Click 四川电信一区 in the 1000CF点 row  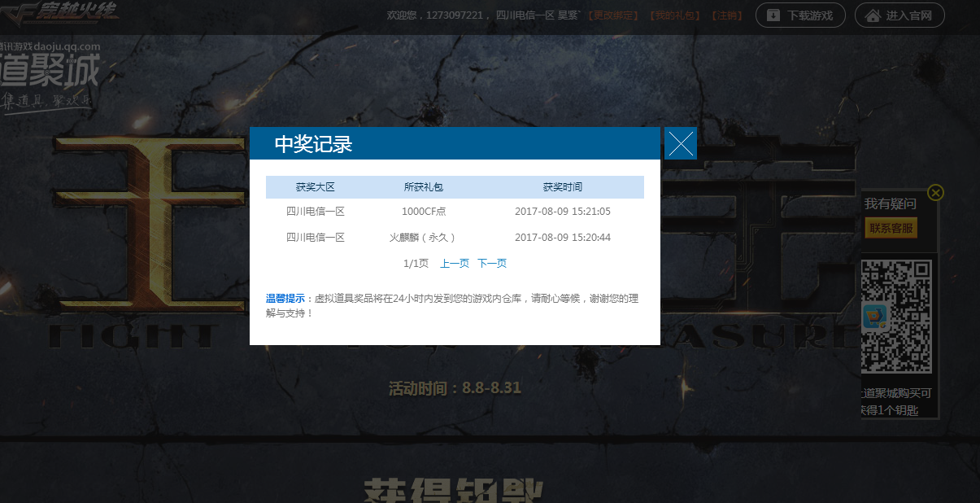pos(316,212)
